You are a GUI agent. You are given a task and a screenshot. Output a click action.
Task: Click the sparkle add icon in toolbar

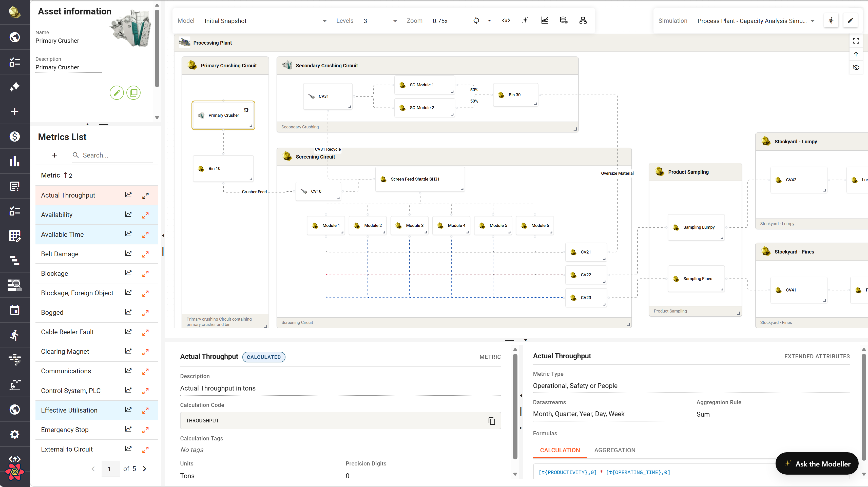coord(525,21)
